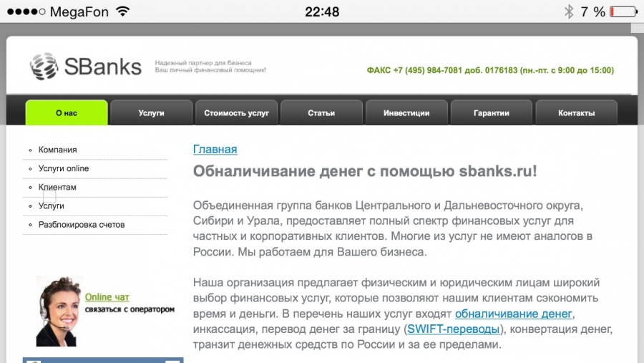
Task: Navigate to the Контакты tab
Action: pos(576,112)
